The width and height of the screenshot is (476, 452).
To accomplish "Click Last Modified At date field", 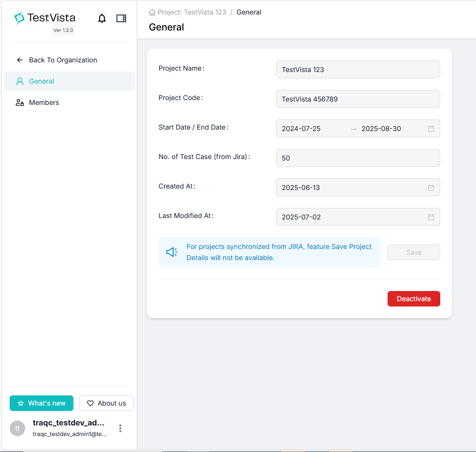I will click(x=358, y=217).
